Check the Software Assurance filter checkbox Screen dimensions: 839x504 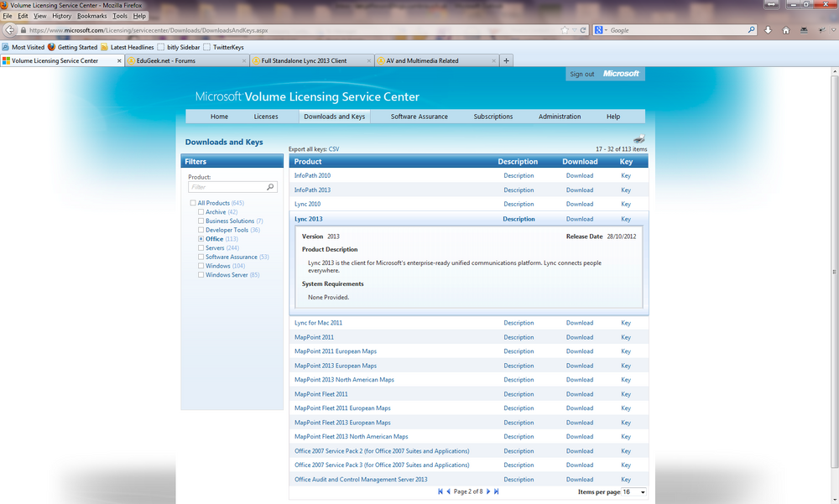click(x=201, y=257)
